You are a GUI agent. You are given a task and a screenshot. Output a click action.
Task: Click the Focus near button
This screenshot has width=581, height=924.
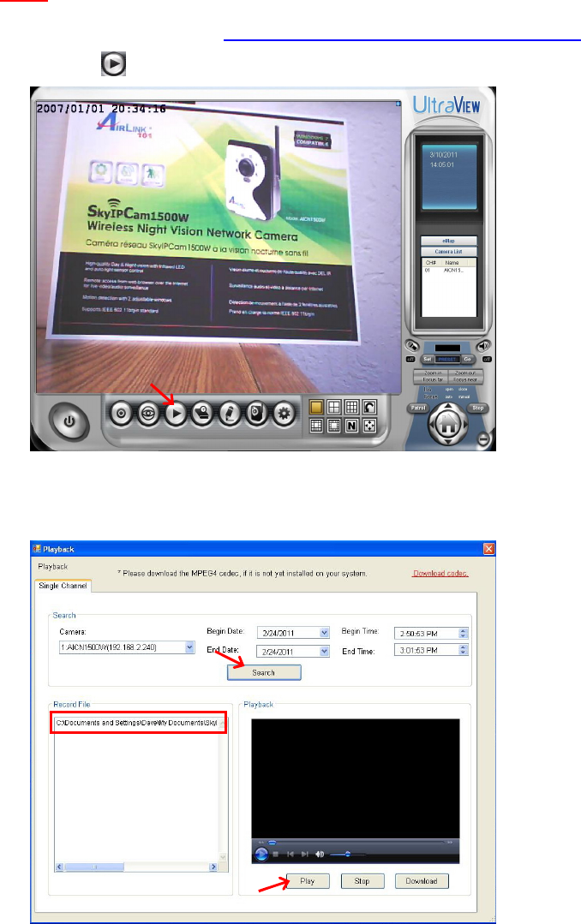pos(465,380)
